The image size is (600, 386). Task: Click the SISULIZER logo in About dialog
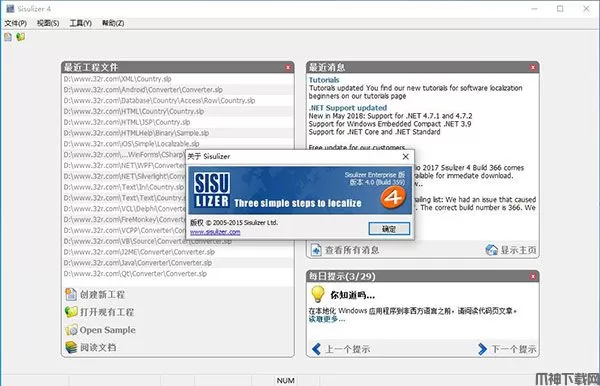(212, 190)
